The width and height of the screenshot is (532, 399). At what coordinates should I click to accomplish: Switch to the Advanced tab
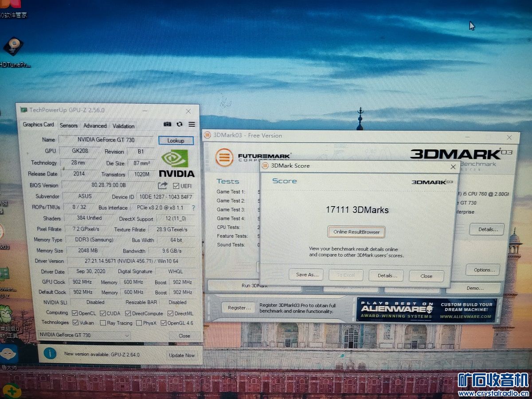pyautogui.click(x=95, y=126)
